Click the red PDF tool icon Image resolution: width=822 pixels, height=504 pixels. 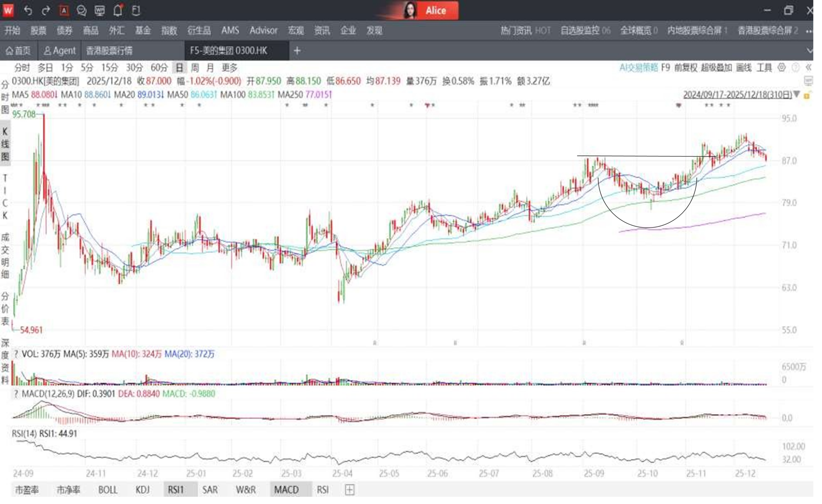click(65, 11)
